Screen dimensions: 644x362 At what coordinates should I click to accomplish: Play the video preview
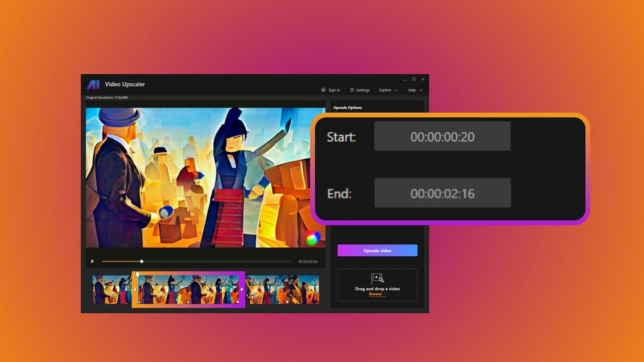[92, 261]
